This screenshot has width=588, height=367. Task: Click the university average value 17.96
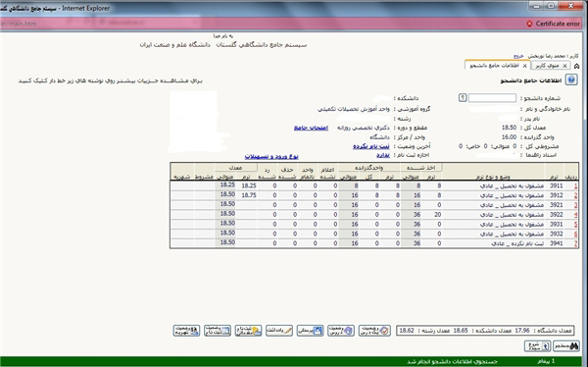[522, 331]
